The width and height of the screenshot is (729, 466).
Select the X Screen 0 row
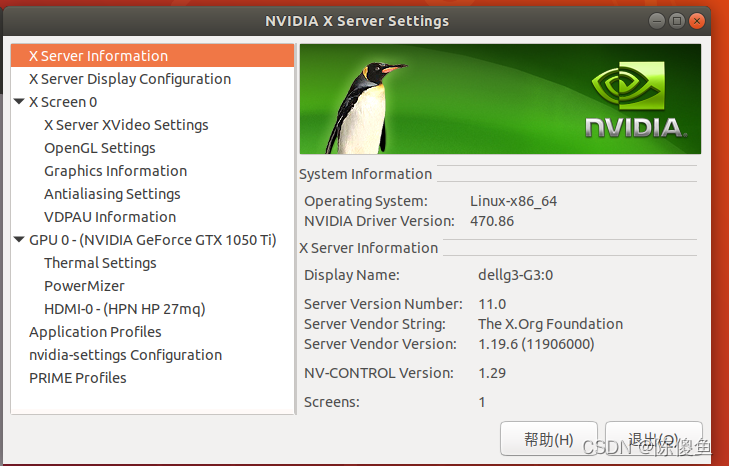(152, 102)
